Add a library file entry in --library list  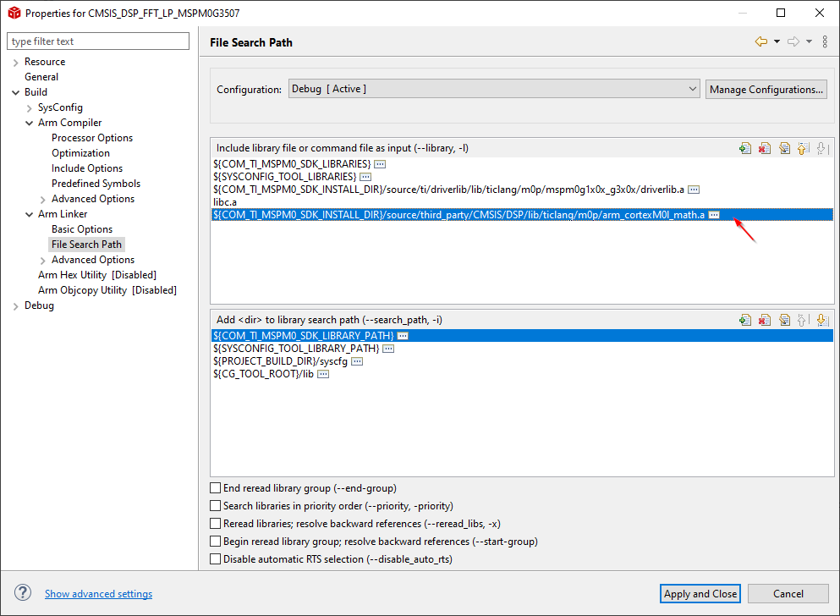pyautogui.click(x=745, y=148)
